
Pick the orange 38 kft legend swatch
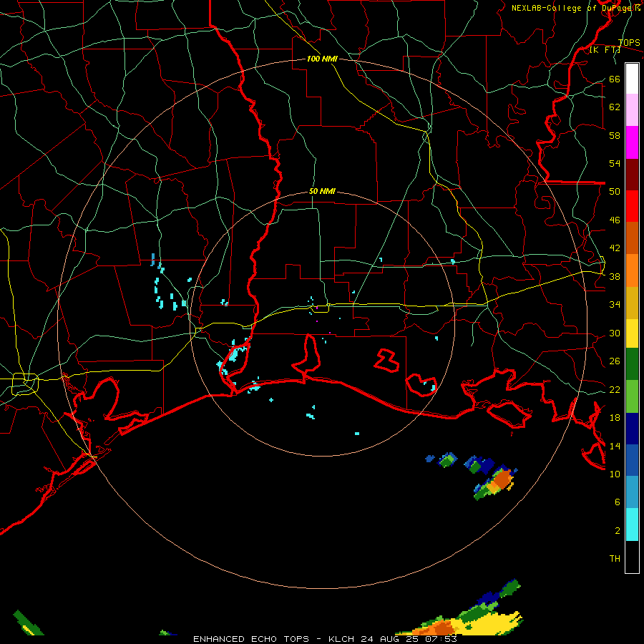pos(632,270)
